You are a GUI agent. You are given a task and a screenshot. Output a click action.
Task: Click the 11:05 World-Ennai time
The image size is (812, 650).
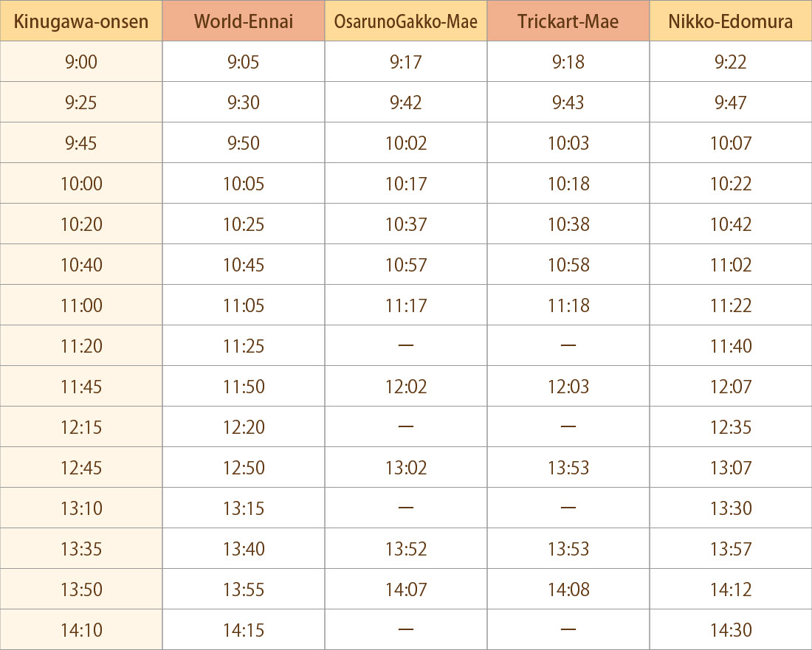click(244, 305)
